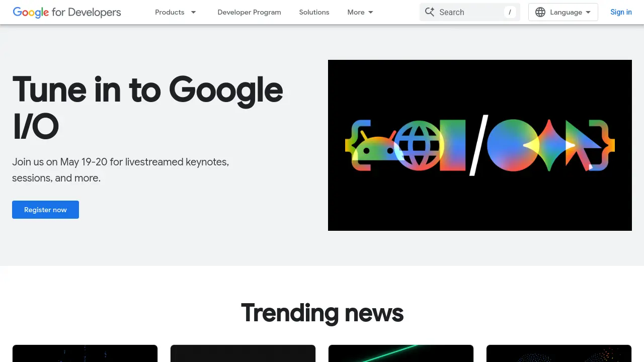
Task: Click the search magnifier icon
Action: [430, 12]
